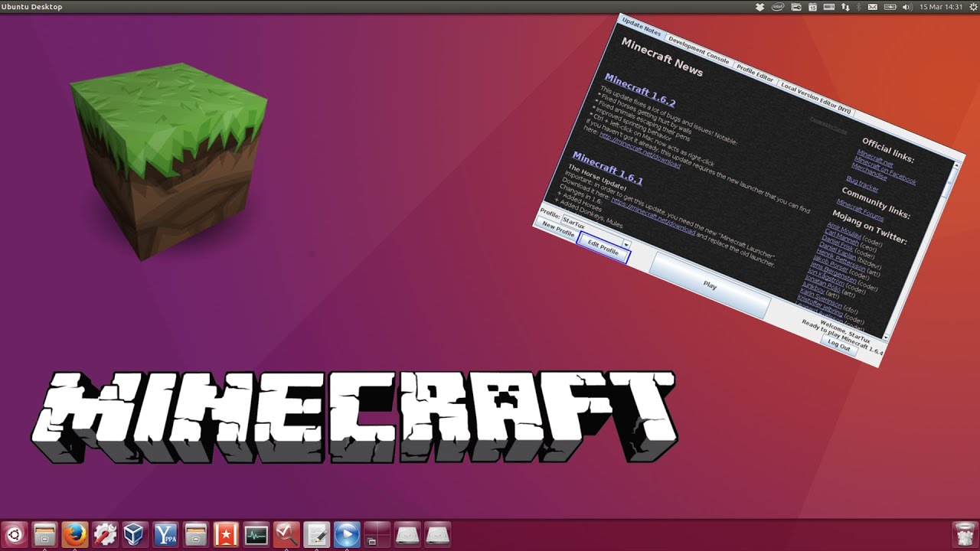The image size is (980, 551).
Task: Open the Minecraft 1.6.2 heading link
Action: click(640, 90)
